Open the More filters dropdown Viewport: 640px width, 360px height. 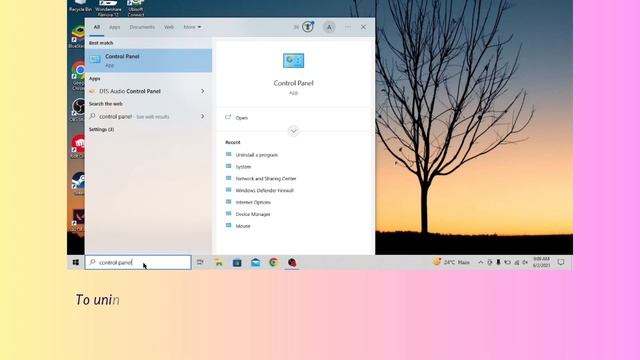click(192, 27)
